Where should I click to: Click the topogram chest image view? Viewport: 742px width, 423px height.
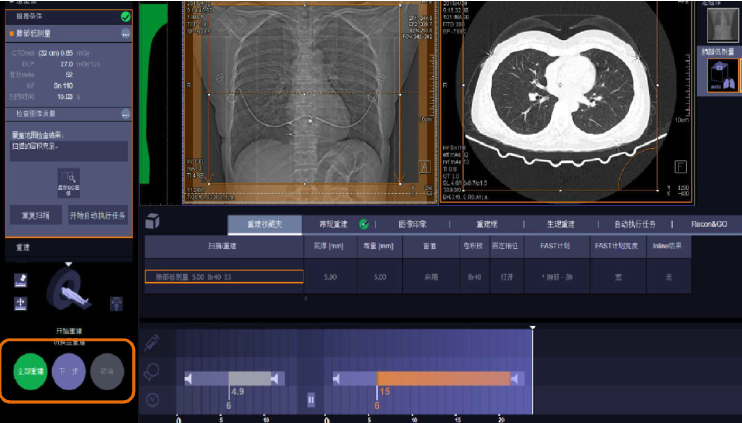pos(310,102)
